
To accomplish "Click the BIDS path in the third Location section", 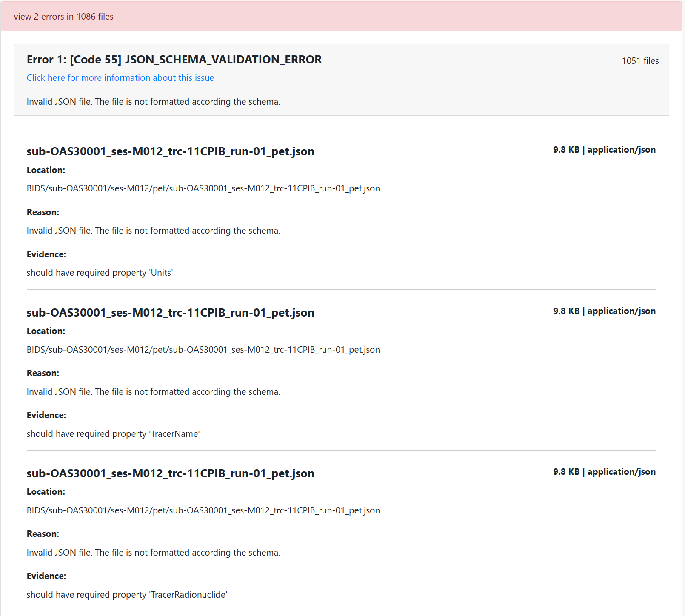I will pyautogui.click(x=203, y=510).
